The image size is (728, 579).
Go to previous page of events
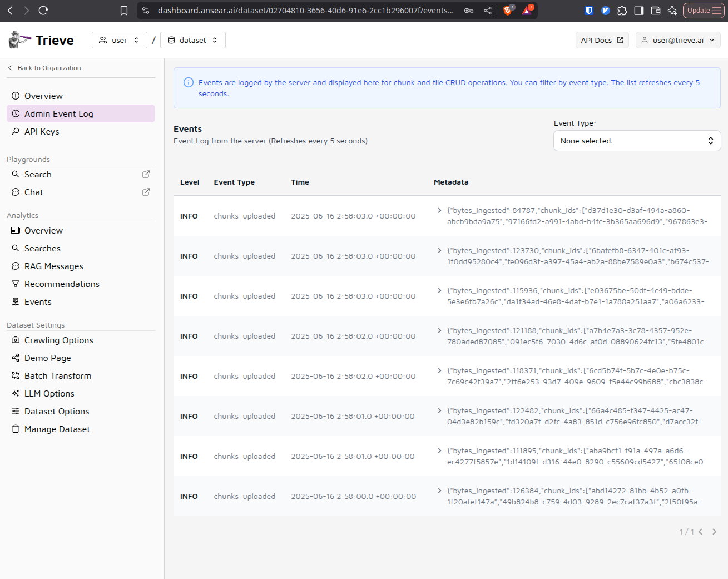click(x=701, y=532)
